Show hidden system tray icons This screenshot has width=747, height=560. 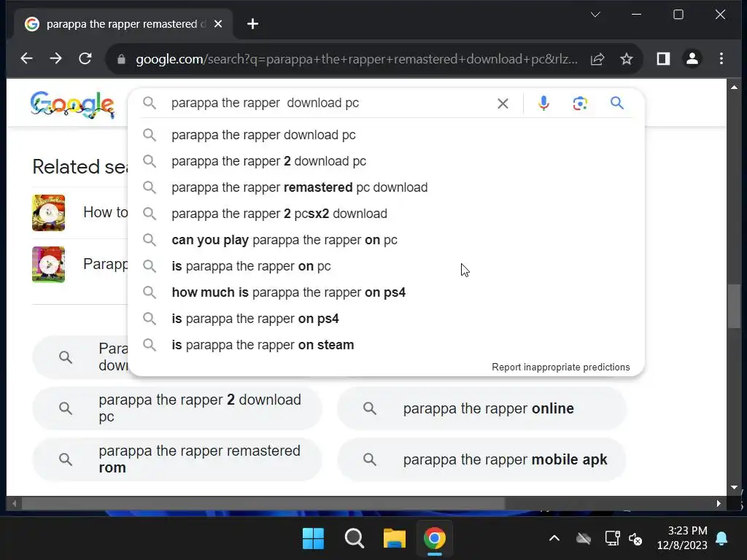coord(554,539)
